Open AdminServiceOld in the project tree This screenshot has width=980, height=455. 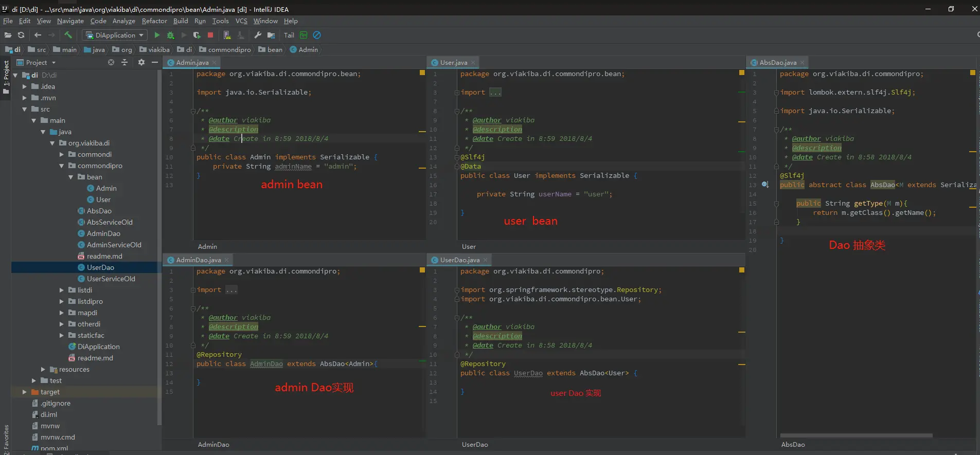(114, 245)
